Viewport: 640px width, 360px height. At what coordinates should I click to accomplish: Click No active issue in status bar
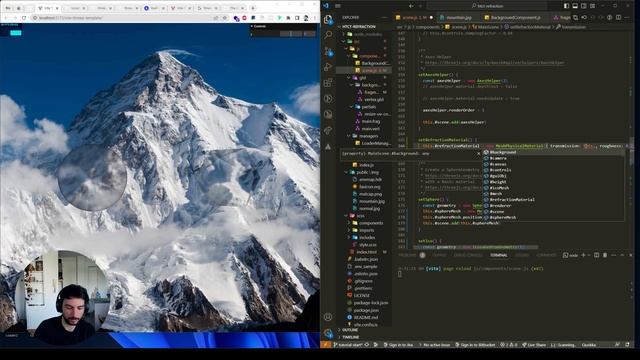pyautogui.click(x=434, y=345)
